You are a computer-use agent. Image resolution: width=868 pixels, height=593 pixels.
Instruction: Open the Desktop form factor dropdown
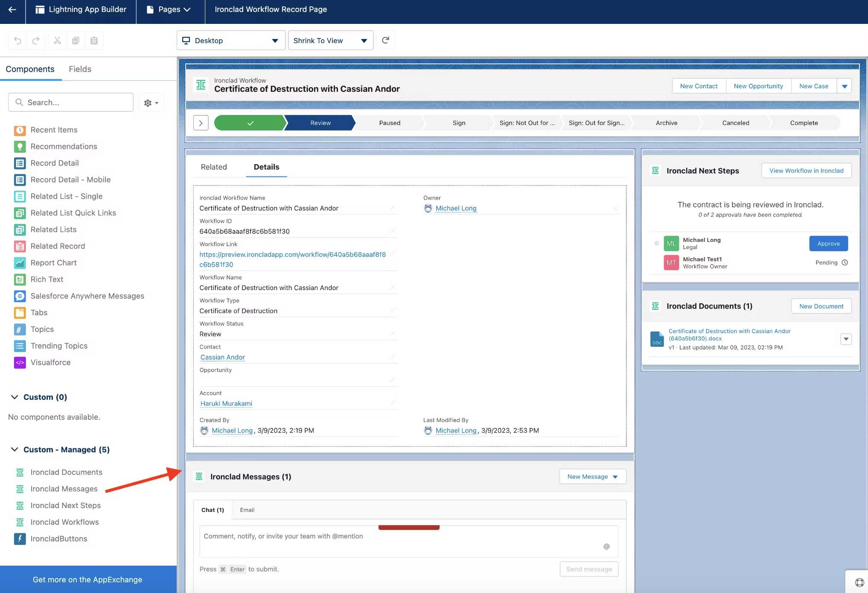pos(231,41)
